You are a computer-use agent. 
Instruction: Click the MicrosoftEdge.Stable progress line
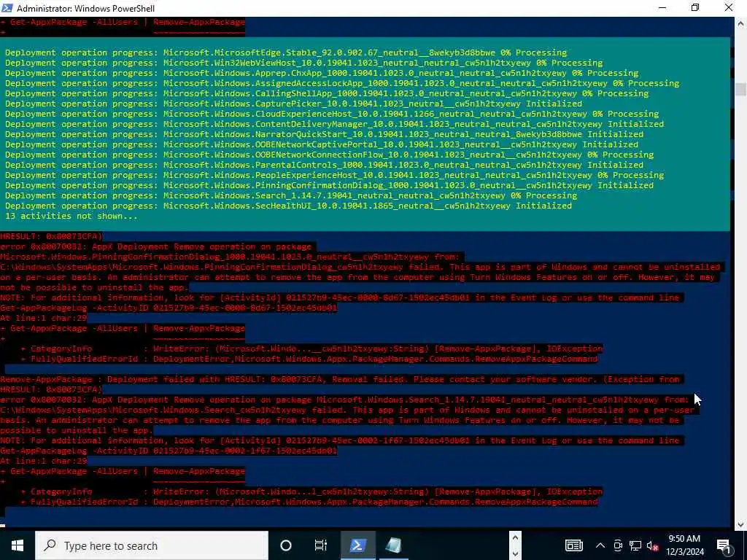point(286,52)
